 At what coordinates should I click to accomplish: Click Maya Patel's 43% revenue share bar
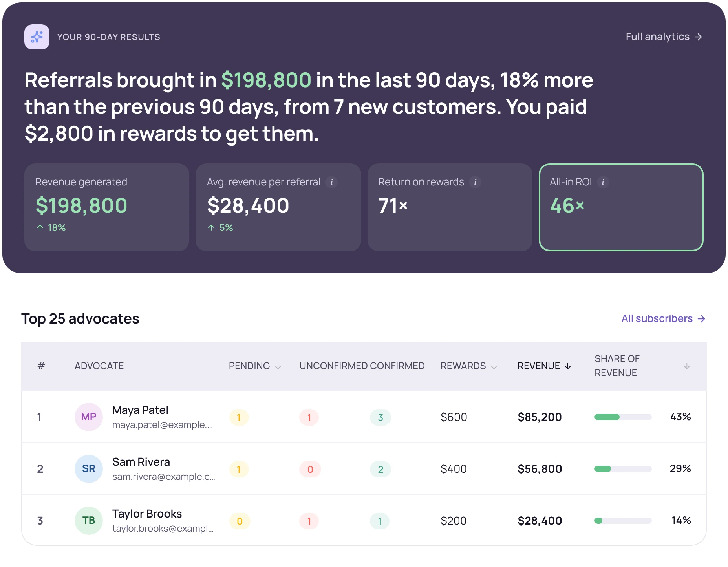tap(623, 417)
